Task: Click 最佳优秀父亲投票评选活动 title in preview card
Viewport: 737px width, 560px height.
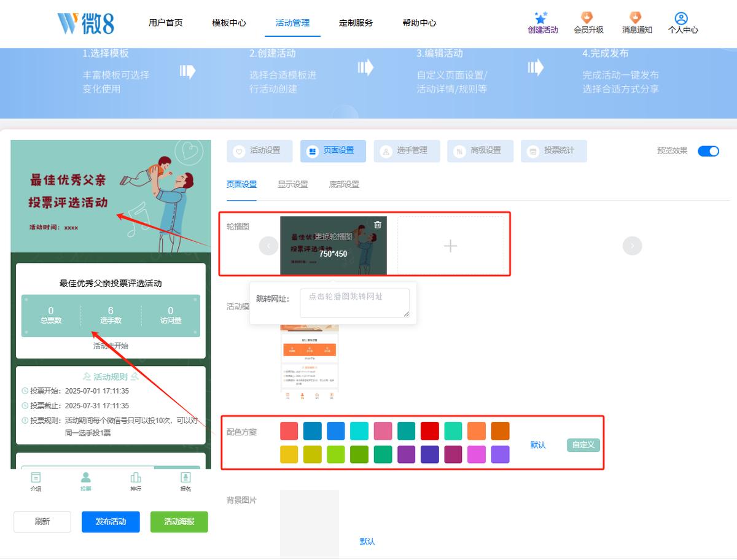Action: (111, 284)
